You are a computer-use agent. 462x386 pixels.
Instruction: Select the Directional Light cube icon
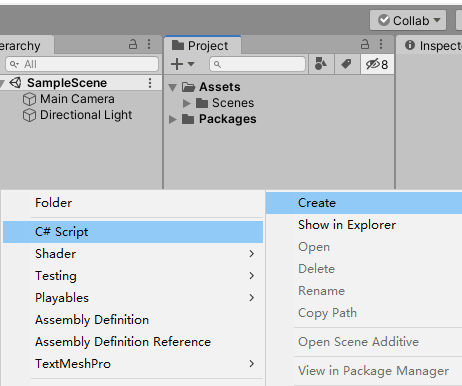pyautogui.click(x=29, y=115)
